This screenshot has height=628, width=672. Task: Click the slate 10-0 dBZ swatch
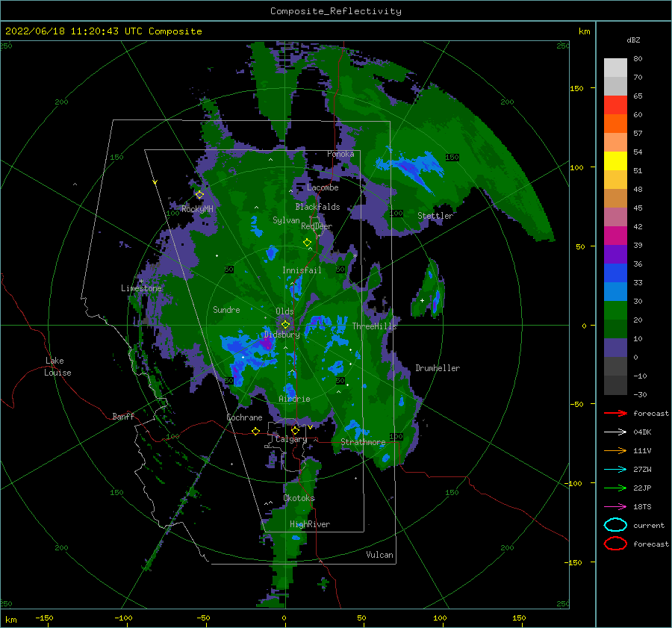pos(615,348)
